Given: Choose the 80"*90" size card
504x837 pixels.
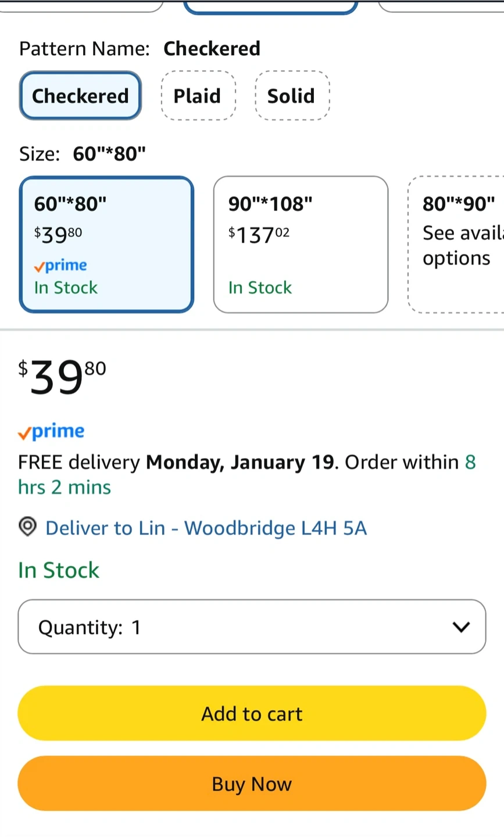Looking at the screenshot, I should [457, 244].
